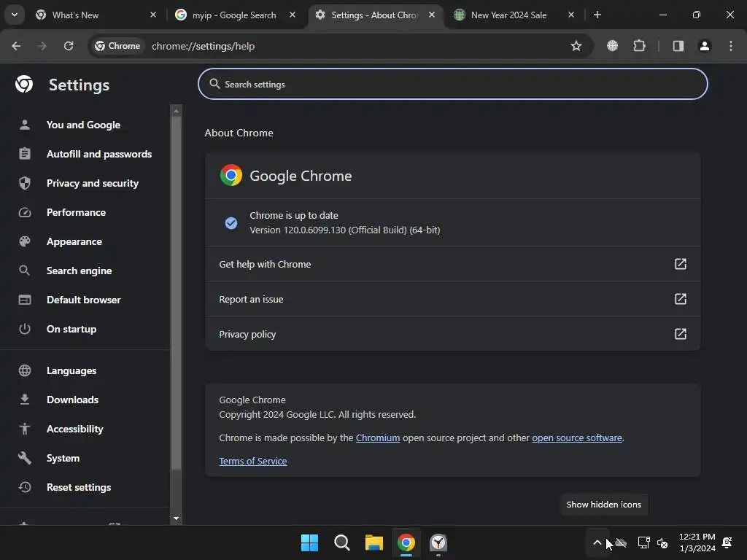The height and width of the screenshot is (560, 747).
Task: Open Accessibility settings
Action: (x=75, y=429)
